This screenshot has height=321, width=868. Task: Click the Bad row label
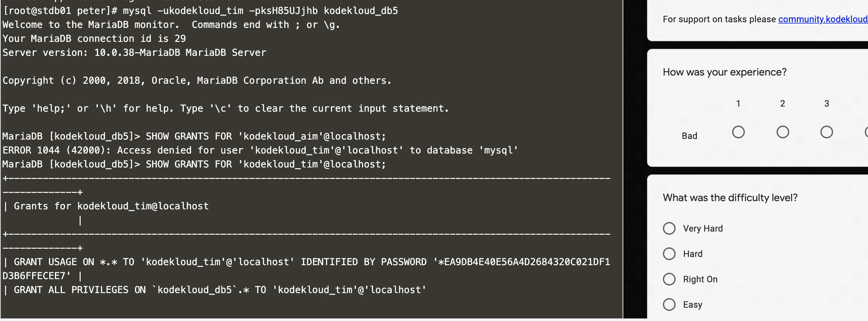(x=689, y=136)
